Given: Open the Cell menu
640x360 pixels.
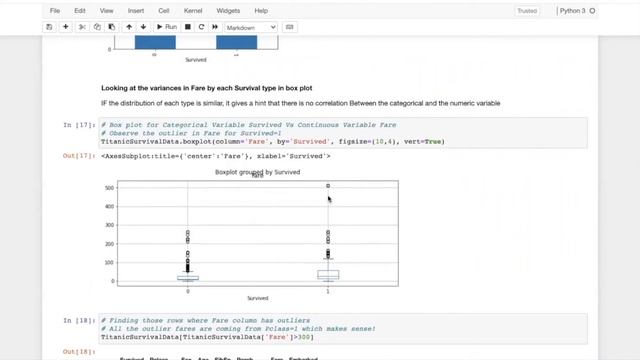Looking at the screenshot, I should click(164, 11).
